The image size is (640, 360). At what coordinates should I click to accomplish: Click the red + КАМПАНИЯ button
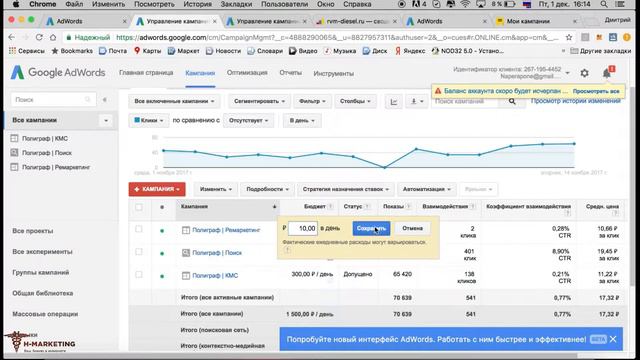click(157, 189)
